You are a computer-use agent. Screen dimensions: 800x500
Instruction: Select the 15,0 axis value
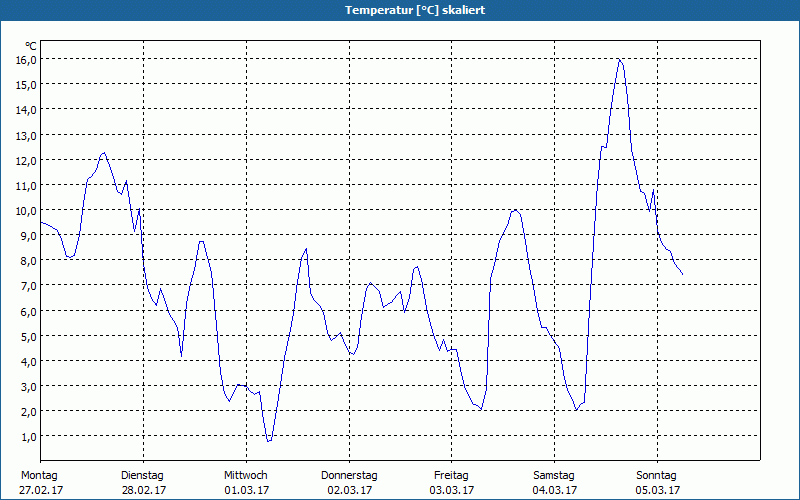pyautogui.click(x=27, y=85)
